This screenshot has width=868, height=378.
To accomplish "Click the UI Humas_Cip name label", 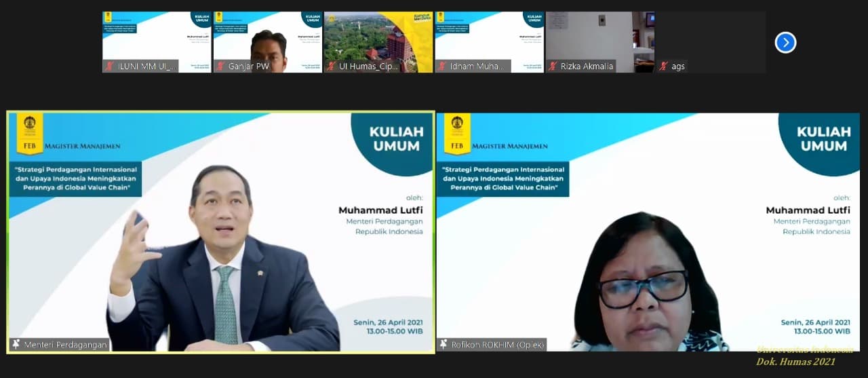I will (x=369, y=67).
